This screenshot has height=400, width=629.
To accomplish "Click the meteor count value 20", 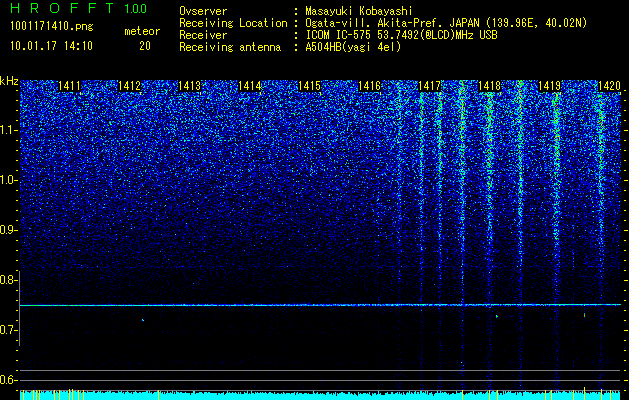I will pos(145,46).
